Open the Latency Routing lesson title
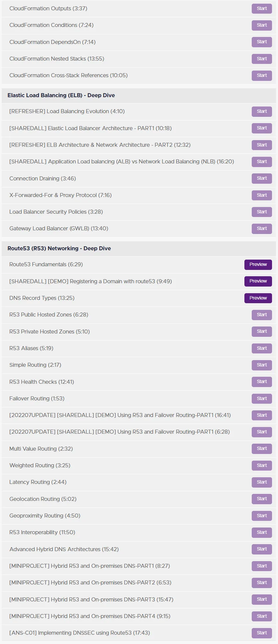Image resolution: width=278 pixels, height=644 pixels. click(38, 482)
